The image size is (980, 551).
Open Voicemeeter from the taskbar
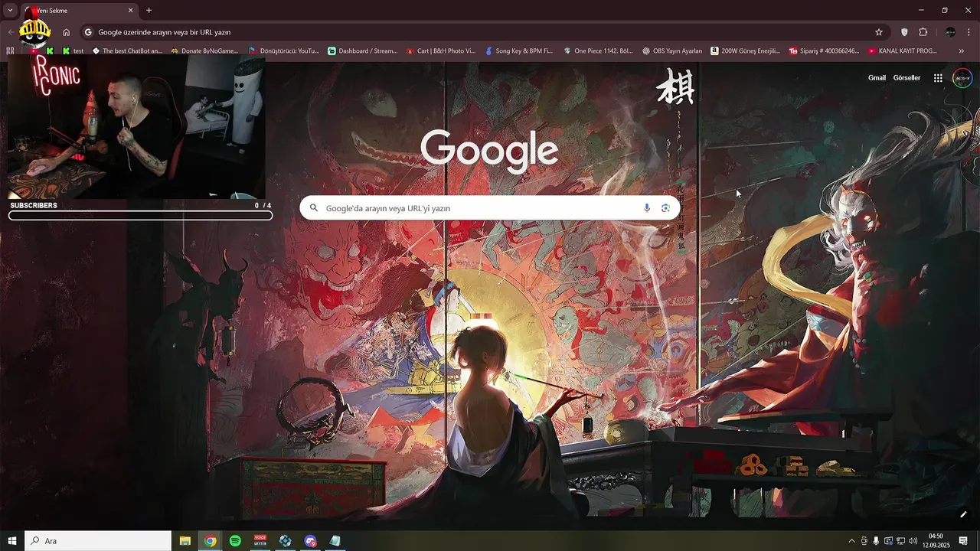[x=260, y=541]
